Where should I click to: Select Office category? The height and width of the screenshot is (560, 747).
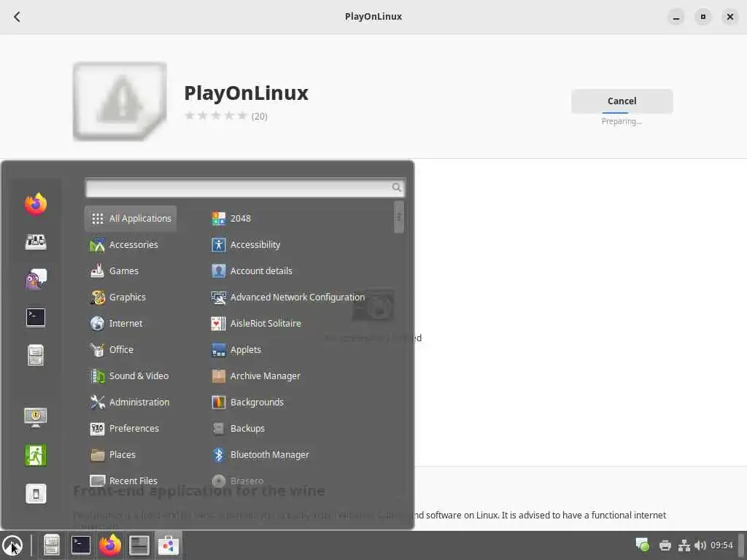(x=112, y=349)
